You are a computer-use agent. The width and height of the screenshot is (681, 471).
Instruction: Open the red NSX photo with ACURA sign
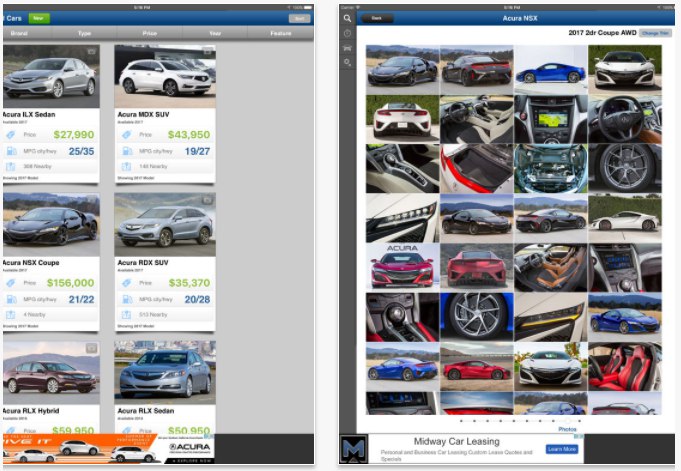402,267
